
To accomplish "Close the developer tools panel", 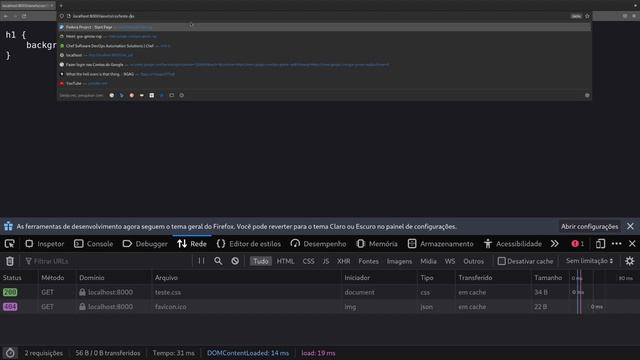I will pyautogui.click(x=632, y=244).
